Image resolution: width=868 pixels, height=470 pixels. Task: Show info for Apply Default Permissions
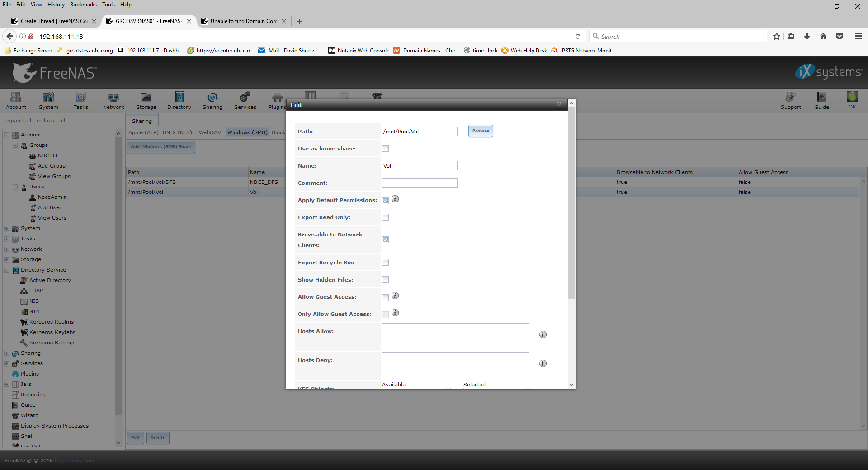395,199
